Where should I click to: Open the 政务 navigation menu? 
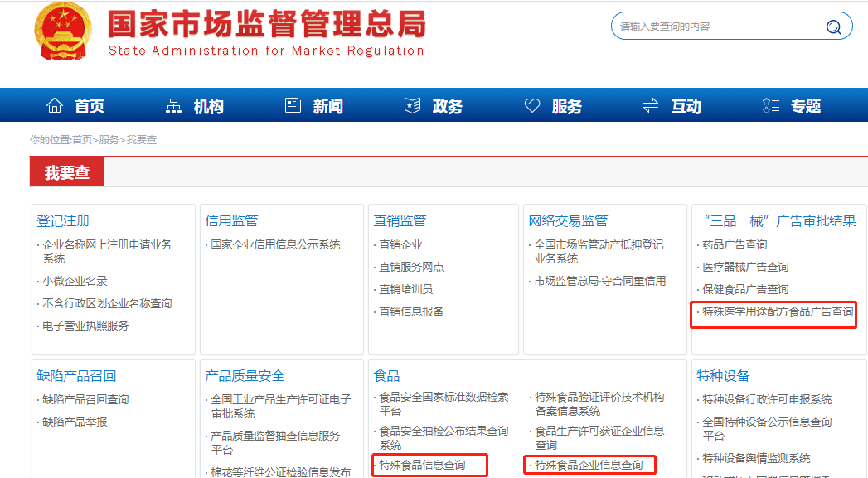[x=448, y=106]
